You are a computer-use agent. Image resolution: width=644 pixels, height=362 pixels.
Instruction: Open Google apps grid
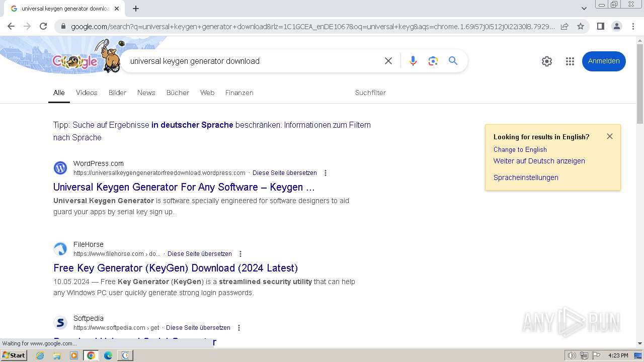570,61
